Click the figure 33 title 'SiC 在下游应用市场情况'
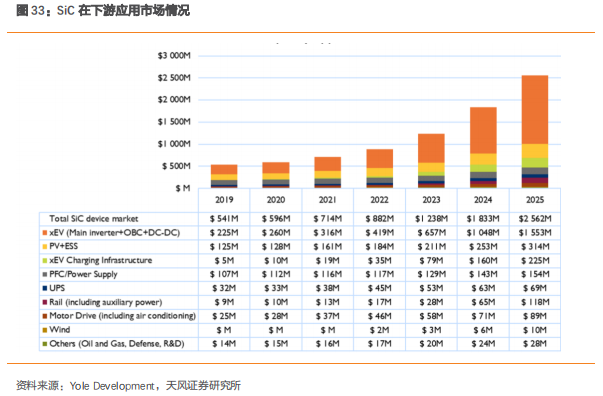 click(x=123, y=10)
